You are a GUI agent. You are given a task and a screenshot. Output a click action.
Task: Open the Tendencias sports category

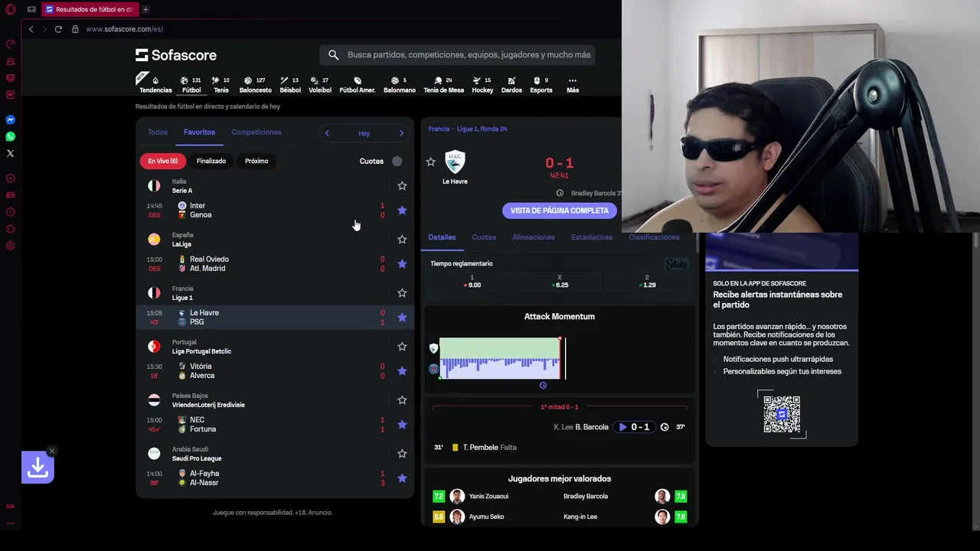(155, 84)
